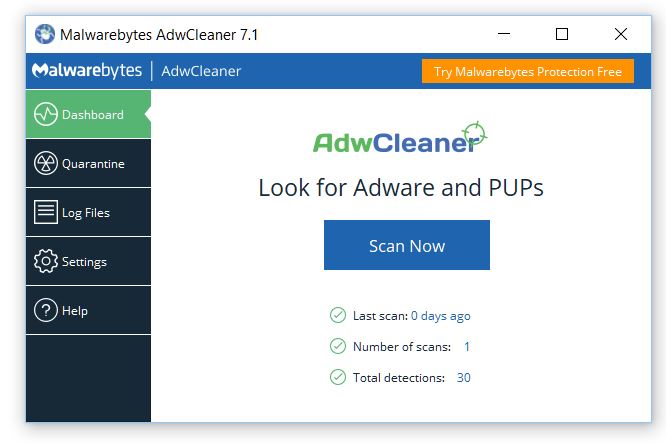Click the total detections value '30'

[463, 378]
